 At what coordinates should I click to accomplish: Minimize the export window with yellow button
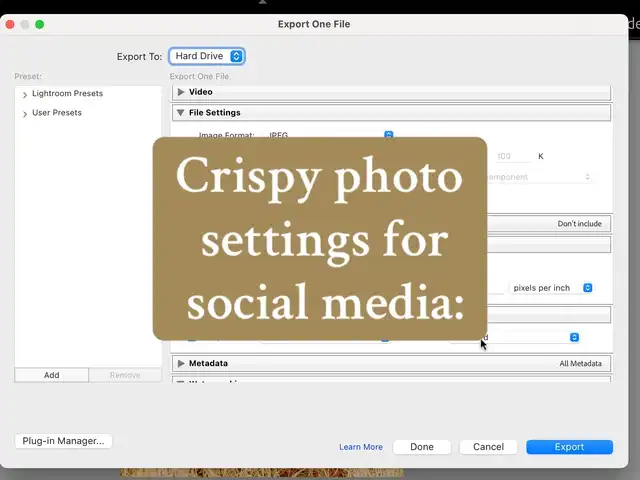coord(24,24)
